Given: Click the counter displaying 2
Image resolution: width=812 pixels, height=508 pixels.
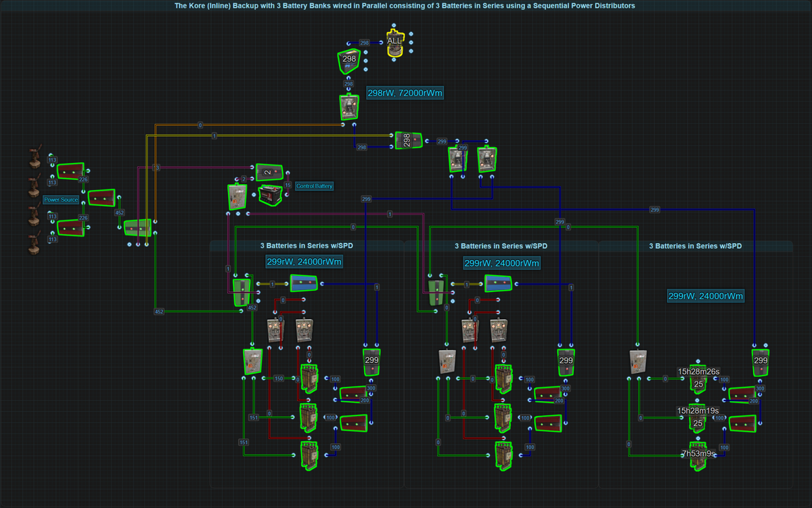Looking at the screenshot, I should click(x=268, y=172).
